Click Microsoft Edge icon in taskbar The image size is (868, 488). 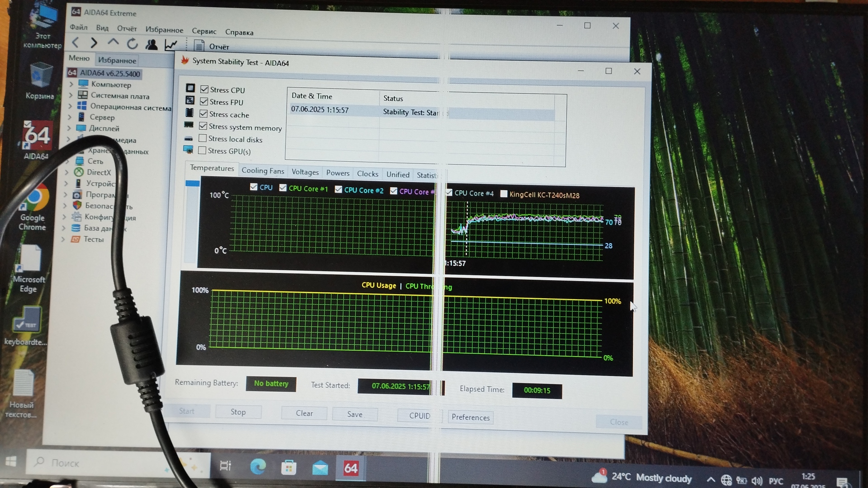point(258,467)
